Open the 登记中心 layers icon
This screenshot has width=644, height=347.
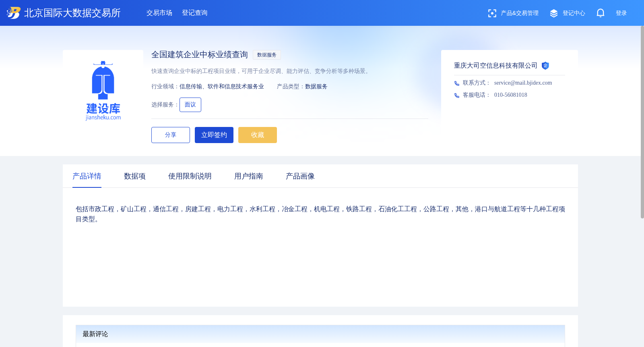click(x=554, y=13)
